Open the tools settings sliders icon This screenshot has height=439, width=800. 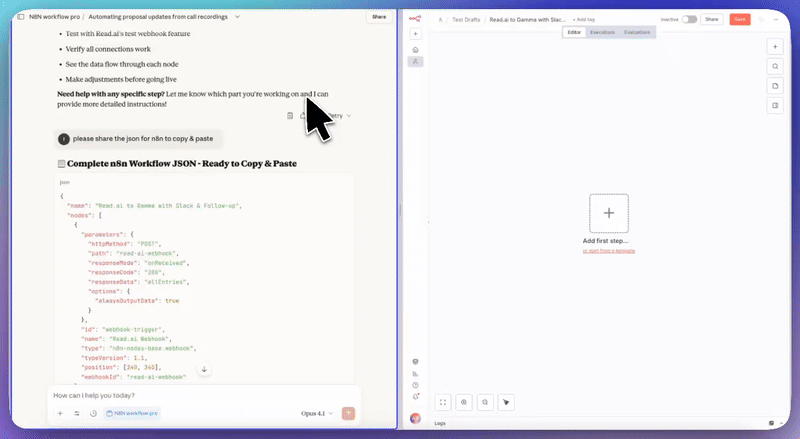click(x=77, y=413)
